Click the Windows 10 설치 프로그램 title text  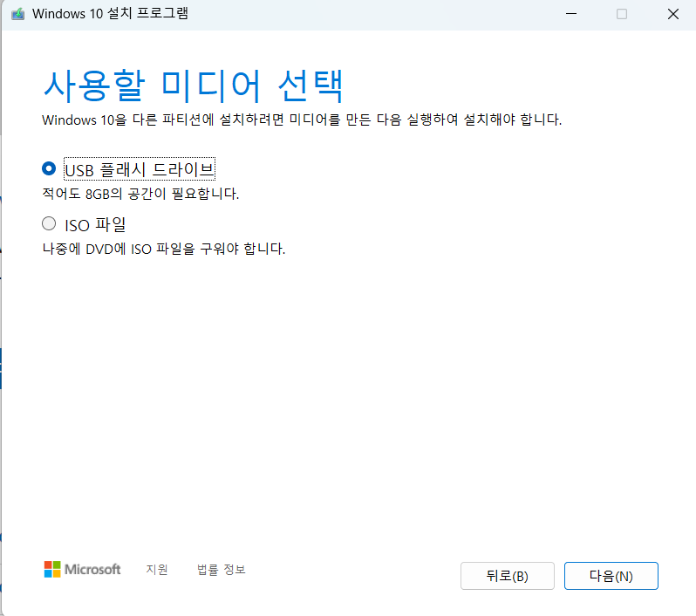pyautogui.click(x=110, y=14)
